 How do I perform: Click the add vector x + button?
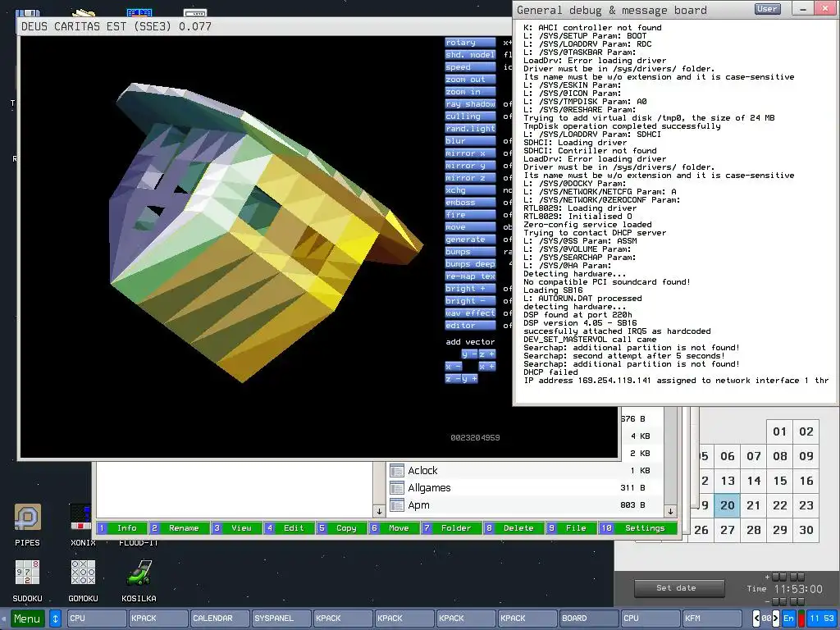487,367
